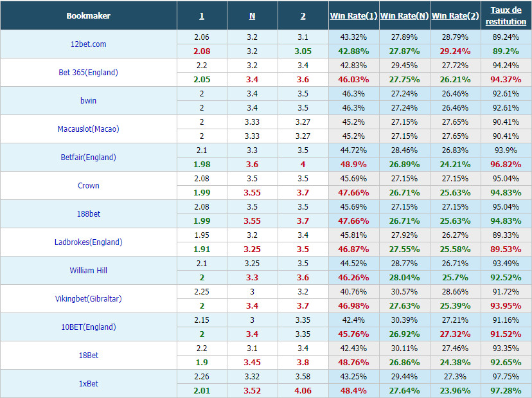This screenshot has height=398, width=532.
Task: Select 1xBet current away odds 4.06
Action: point(303,390)
